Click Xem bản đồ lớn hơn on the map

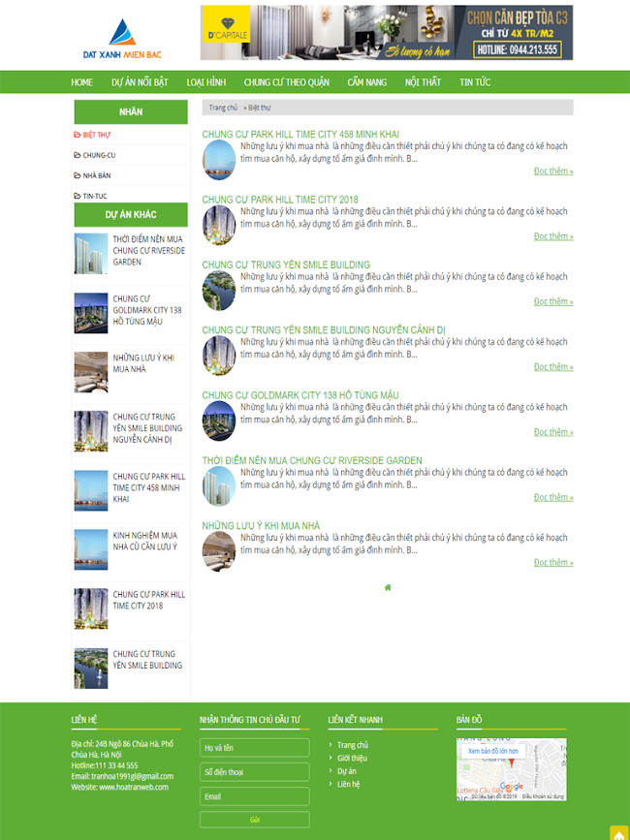(x=493, y=751)
